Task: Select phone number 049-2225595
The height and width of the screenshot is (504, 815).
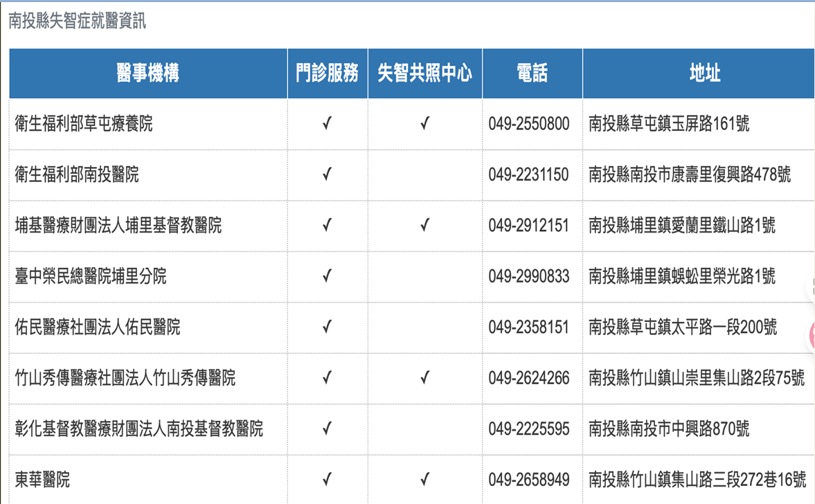Action: pyautogui.click(x=528, y=429)
